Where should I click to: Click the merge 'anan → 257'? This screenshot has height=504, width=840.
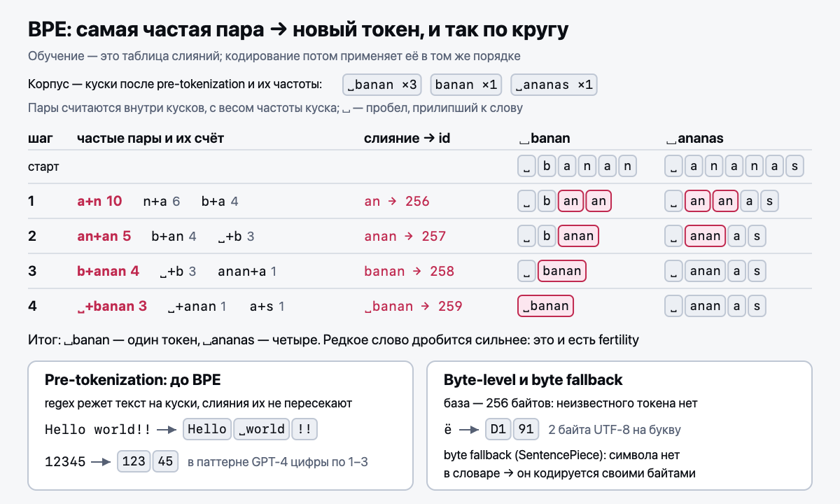[405, 237]
